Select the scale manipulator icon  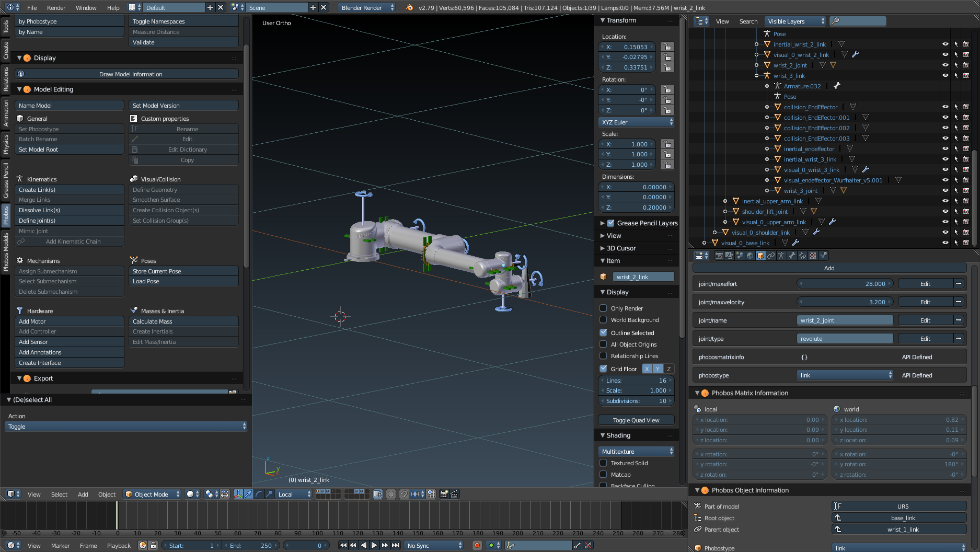269,494
